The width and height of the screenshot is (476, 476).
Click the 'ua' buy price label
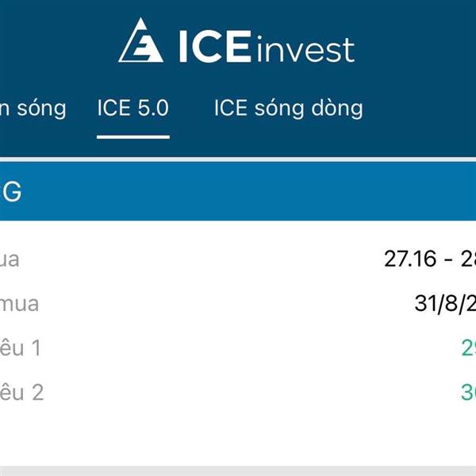pos(10,260)
